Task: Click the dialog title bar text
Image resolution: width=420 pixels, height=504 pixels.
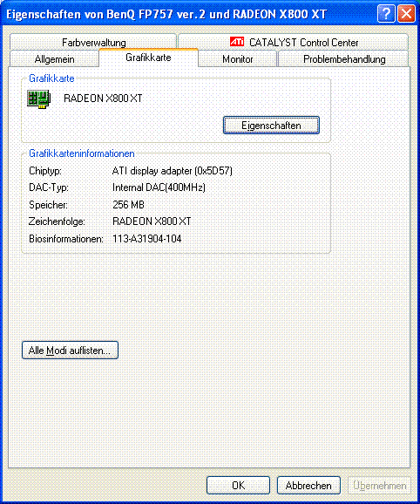Action: pos(166,14)
